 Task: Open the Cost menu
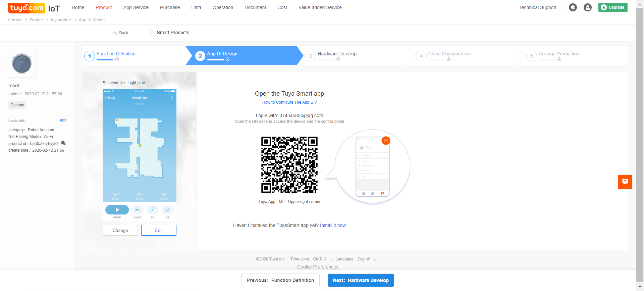pyautogui.click(x=282, y=7)
